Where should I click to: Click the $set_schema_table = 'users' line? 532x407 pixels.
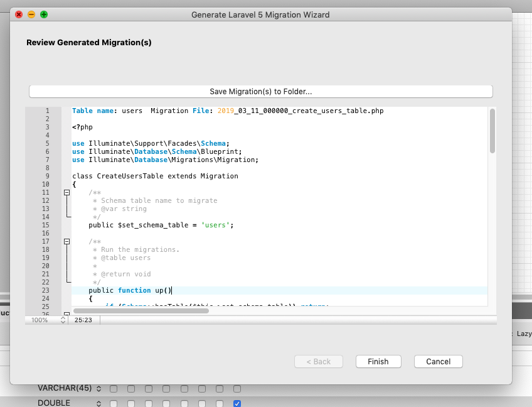click(x=161, y=225)
